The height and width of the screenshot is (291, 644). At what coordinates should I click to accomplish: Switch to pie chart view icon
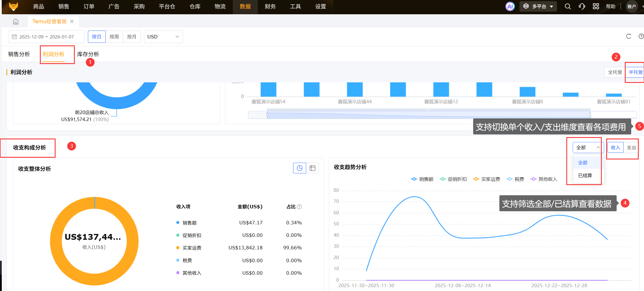[x=299, y=168]
